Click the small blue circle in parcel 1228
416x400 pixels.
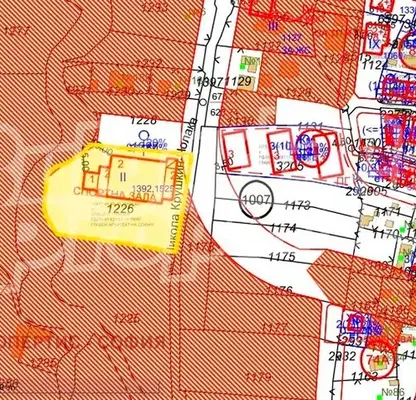tap(144, 135)
